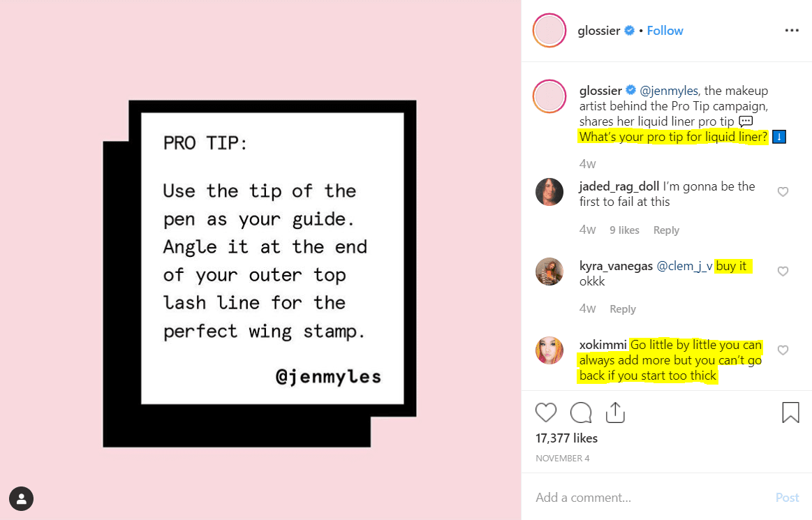Submit the comment with the Post button

pos(787,498)
